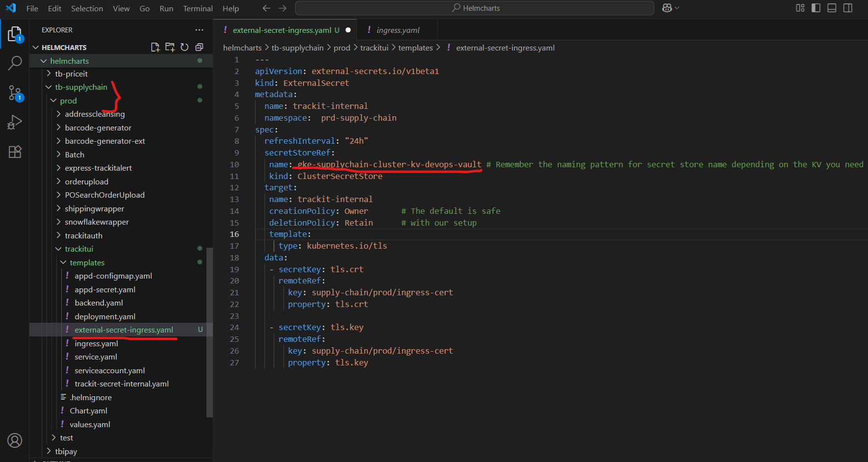Open the Terminal menu
Screen dimensions: 868x462
198,8
